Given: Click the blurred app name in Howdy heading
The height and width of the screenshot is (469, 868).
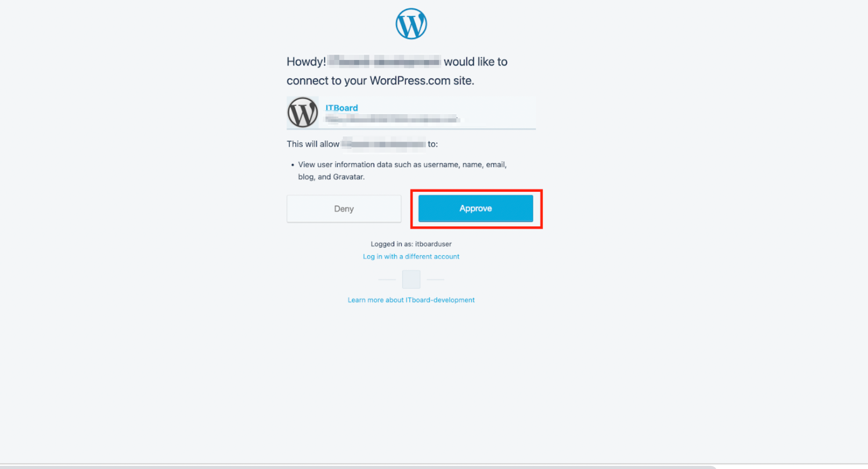Looking at the screenshot, I should click(x=384, y=61).
